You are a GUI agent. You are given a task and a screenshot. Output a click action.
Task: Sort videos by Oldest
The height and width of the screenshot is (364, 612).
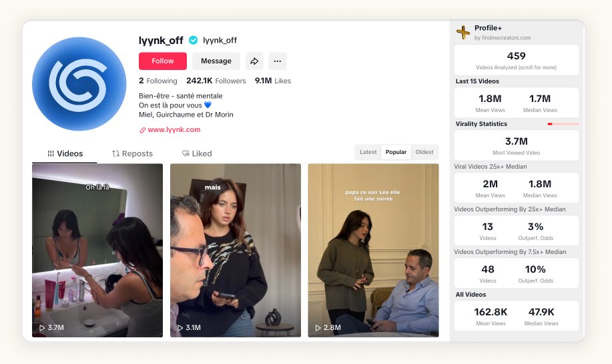coord(424,152)
